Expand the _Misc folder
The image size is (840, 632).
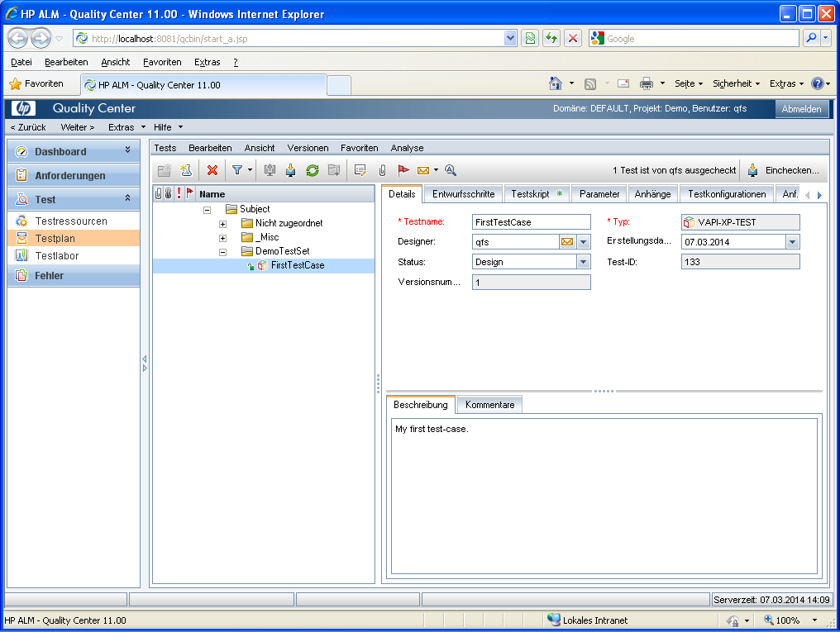[x=223, y=238]
